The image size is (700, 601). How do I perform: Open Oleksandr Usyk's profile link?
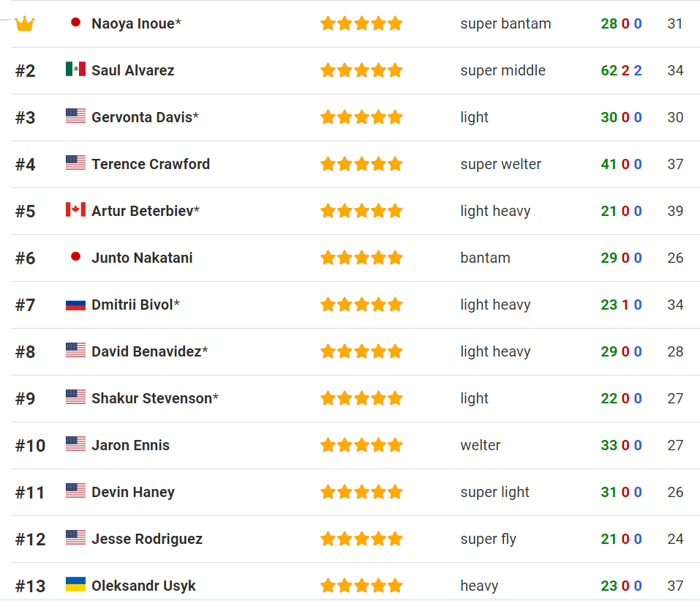[x=143, y=586]
